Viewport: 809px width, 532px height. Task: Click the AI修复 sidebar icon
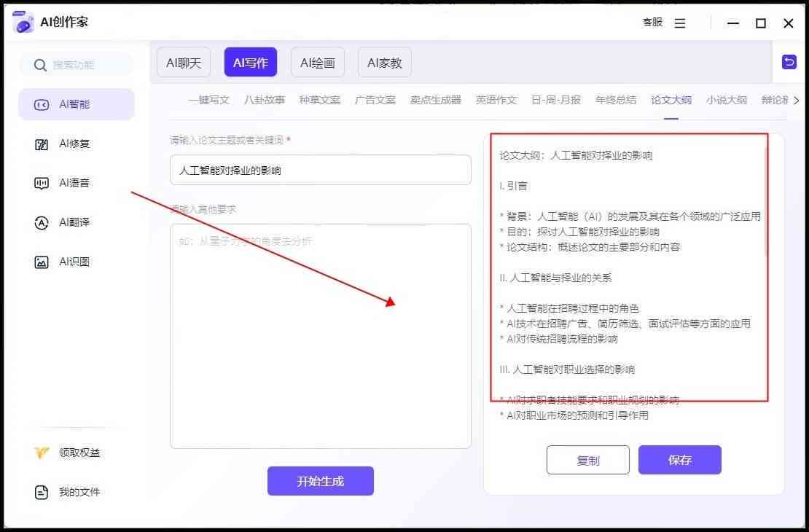click(42, 144)
